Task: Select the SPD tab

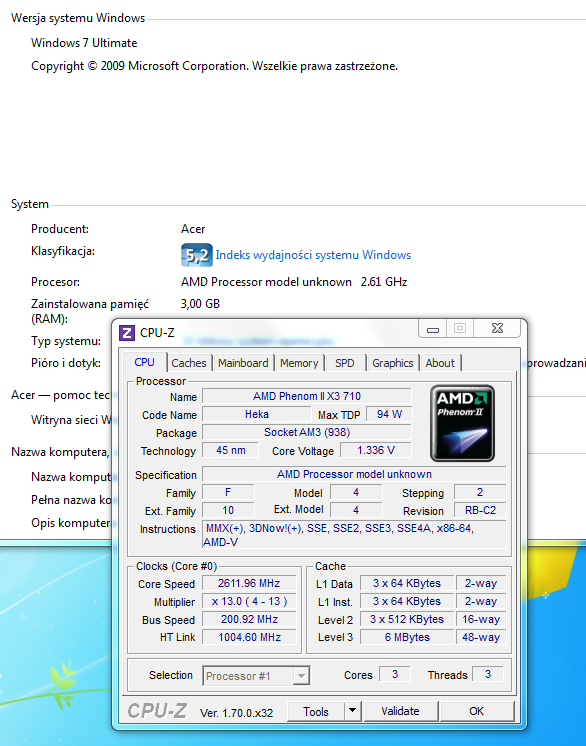Action: (x=344, y=363)
